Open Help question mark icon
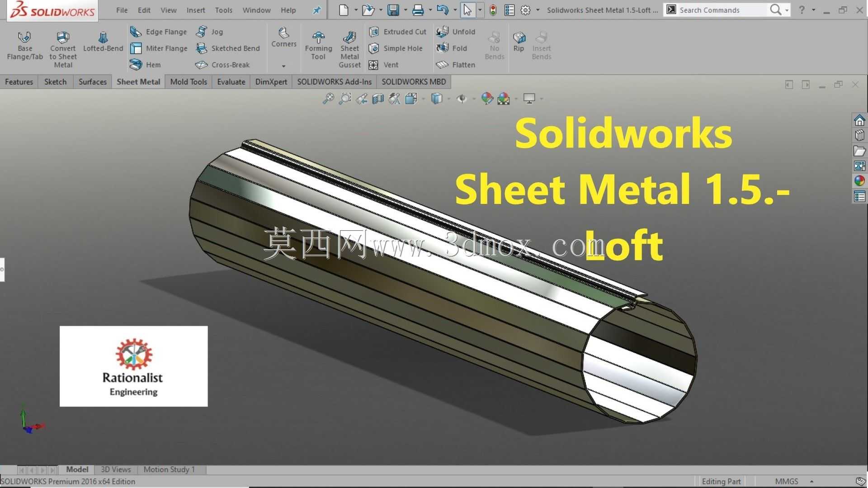The width and height of the screenshot is (868, 488). (x=802, y=10)
